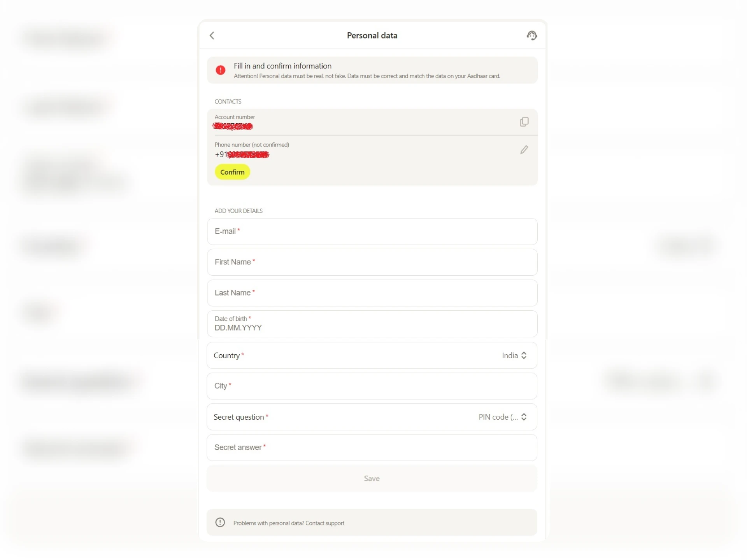Select the Last Name field
The width and height of the screenshot is (747, 560).
coord(372,293)
